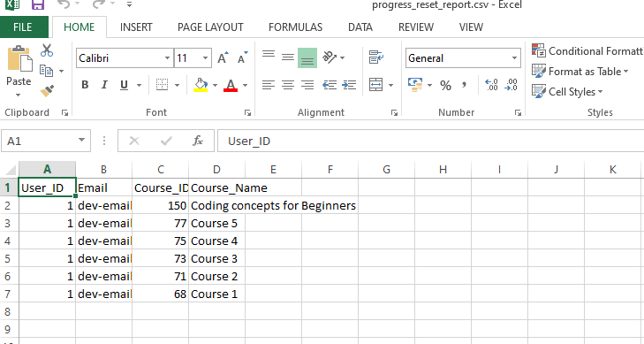The image size is (644, 344).
Task: Apply cell borders
Action: (x=163, y=85)
